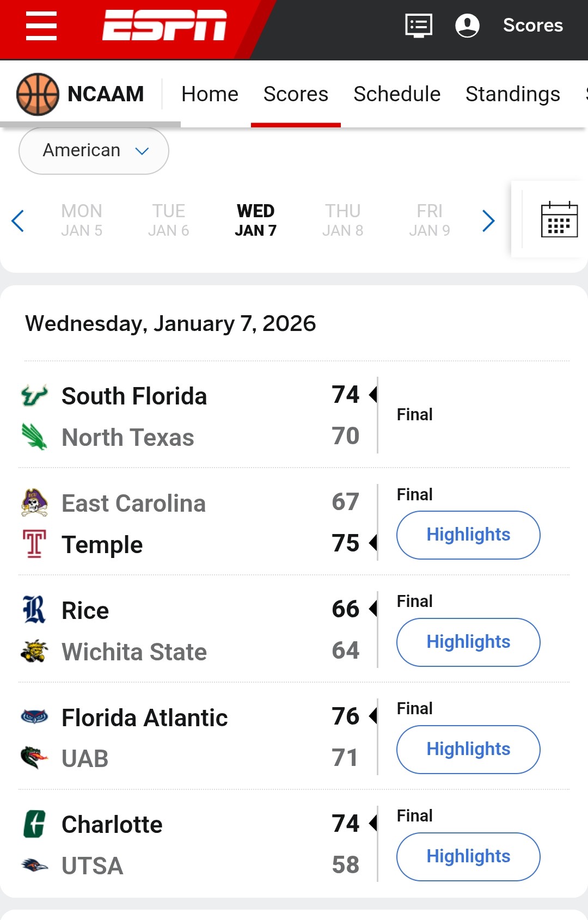Click the South Florida team logo
Screen dimensions: 588x920
[34, 396]
